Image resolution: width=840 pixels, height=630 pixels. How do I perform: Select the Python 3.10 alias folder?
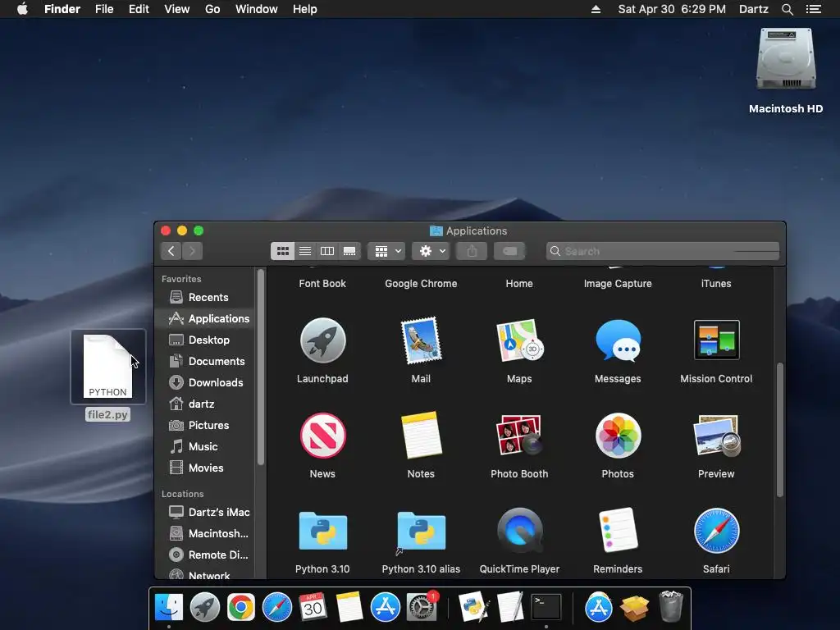click(421, 531)
